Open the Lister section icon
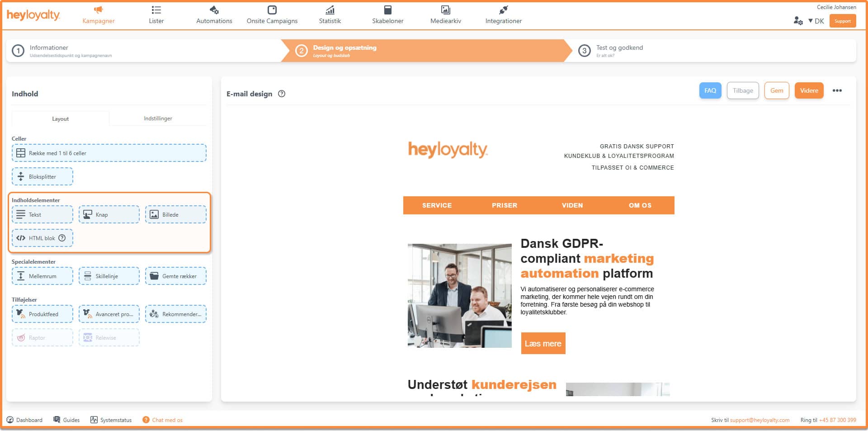The width and height of the screenshot is (868, 431). (x=156, y=10)
